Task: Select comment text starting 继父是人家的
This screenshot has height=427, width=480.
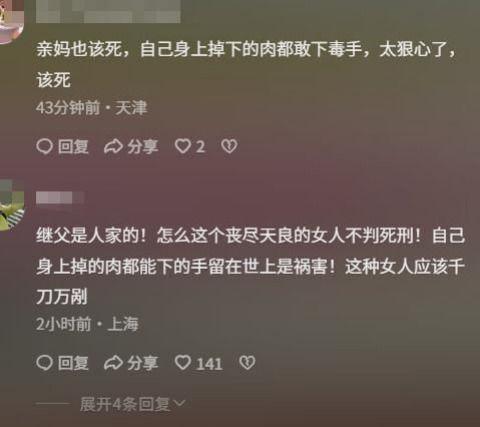Action: pyautogui.click(x=250, y=266)
